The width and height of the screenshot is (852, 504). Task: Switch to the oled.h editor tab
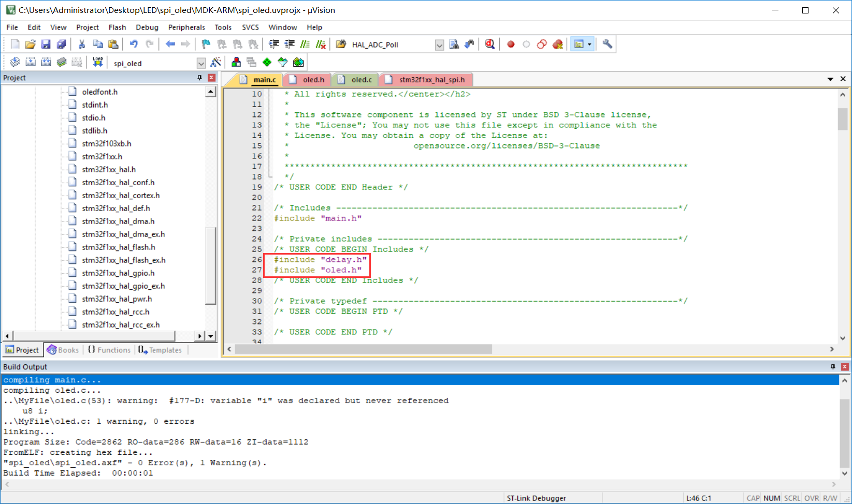click(308, 80)
